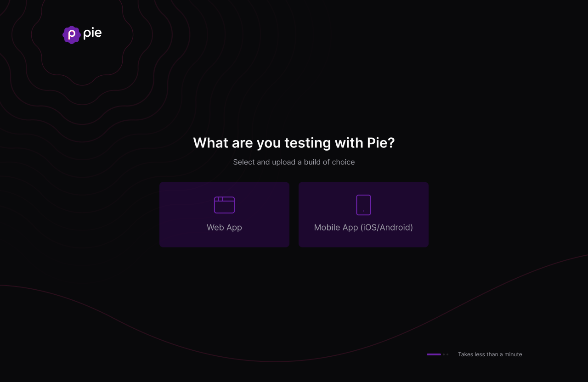Click the onboarding progress step indicator

click(x=437, y=354)
